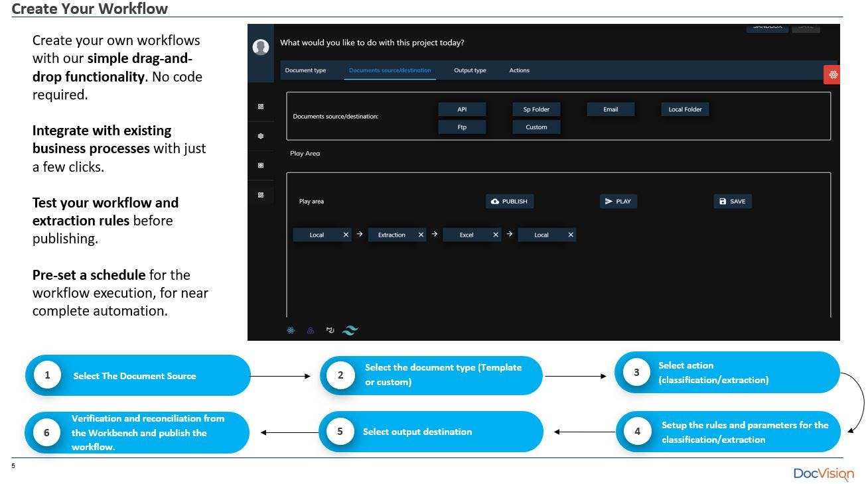Open the Tailwind CSS icon at the bottom
The width and height of the screenshot is (868, 484).
coord(350,330)
